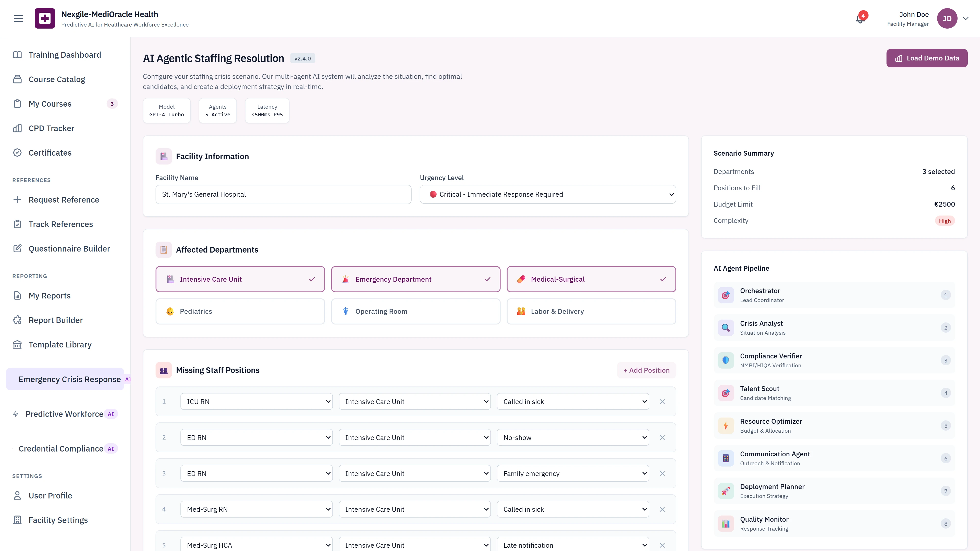
Task: Open the hamburger menu
Action: coord(18,18)
